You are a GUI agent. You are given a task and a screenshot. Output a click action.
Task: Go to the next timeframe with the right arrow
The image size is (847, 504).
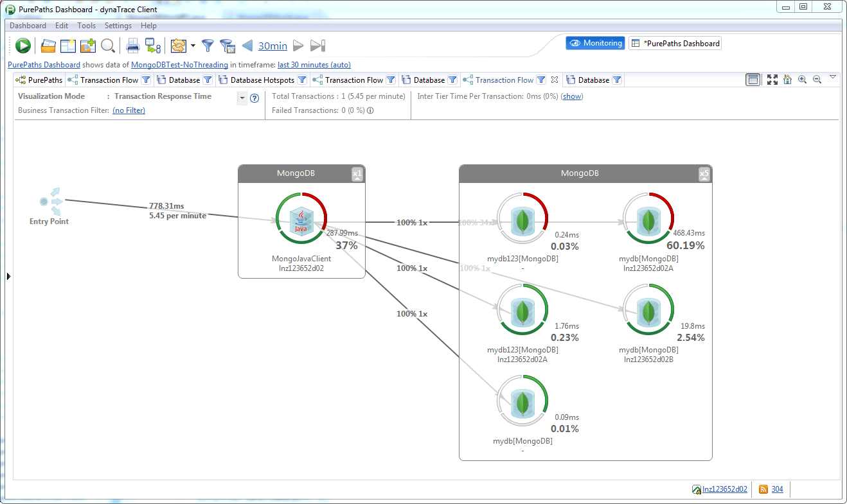[298, 46]
